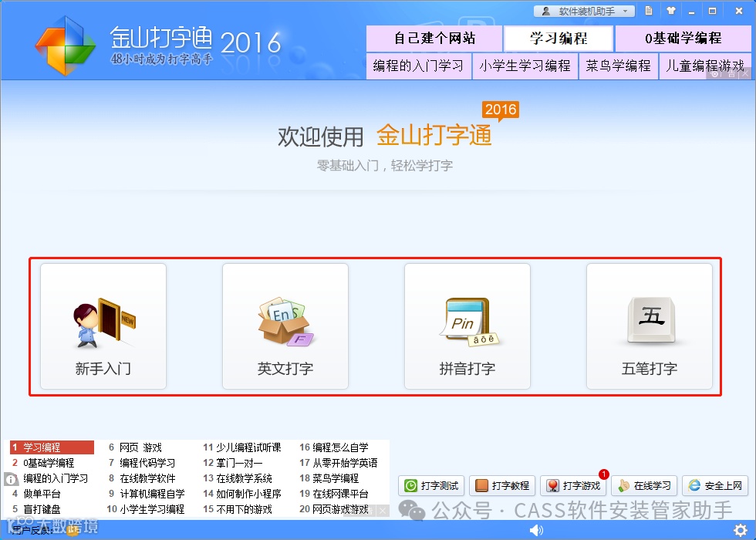The width and height of the screenshot is (756, 540).
Task: Open 在线学习 online learning
Action: (644, 485)
